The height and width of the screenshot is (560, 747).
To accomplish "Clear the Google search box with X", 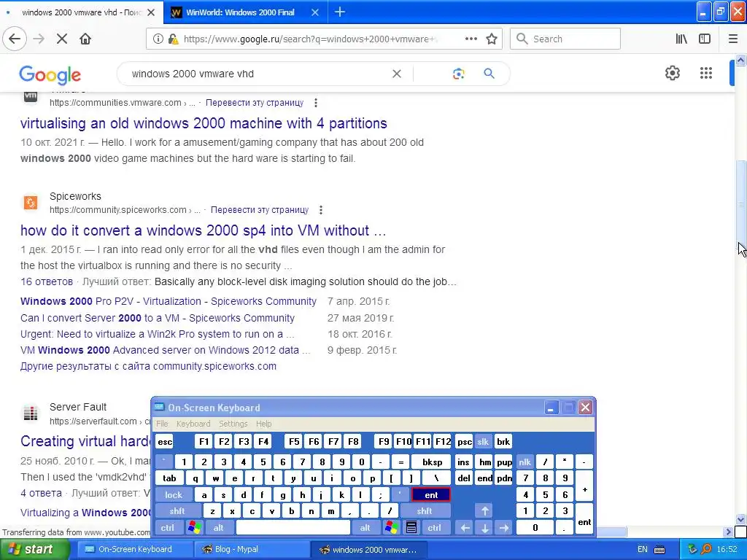I will (x=396, y=74).
